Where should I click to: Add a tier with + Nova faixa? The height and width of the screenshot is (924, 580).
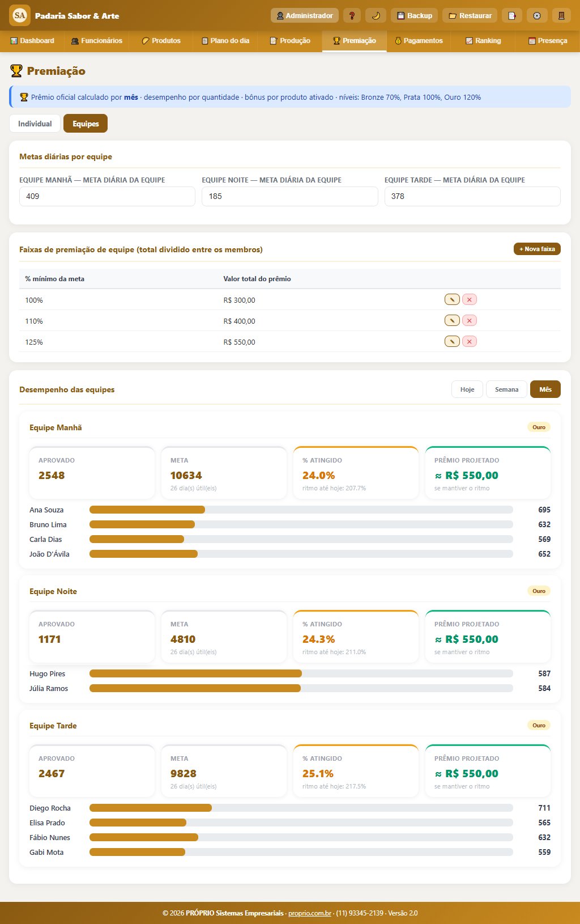[x=537, y=249]
